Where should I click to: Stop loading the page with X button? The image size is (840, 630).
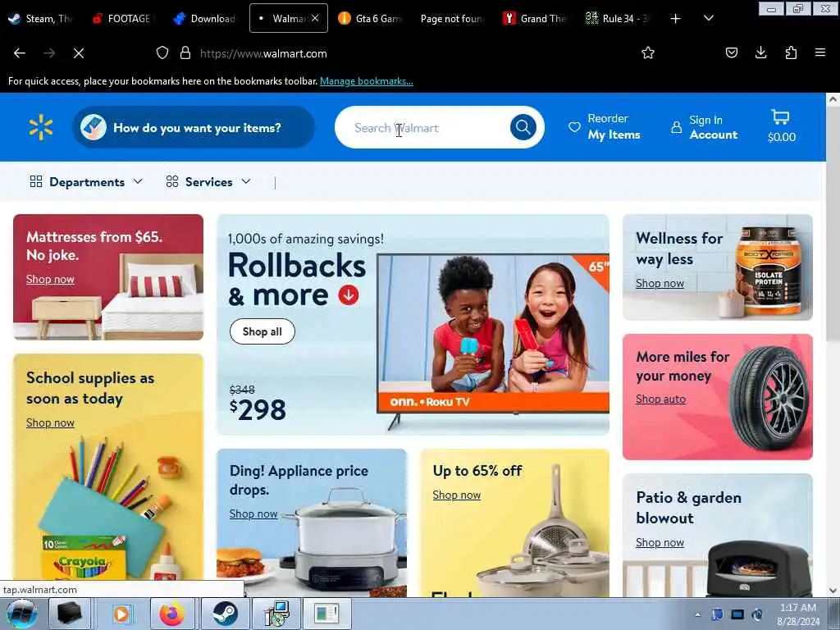(79, 53)
